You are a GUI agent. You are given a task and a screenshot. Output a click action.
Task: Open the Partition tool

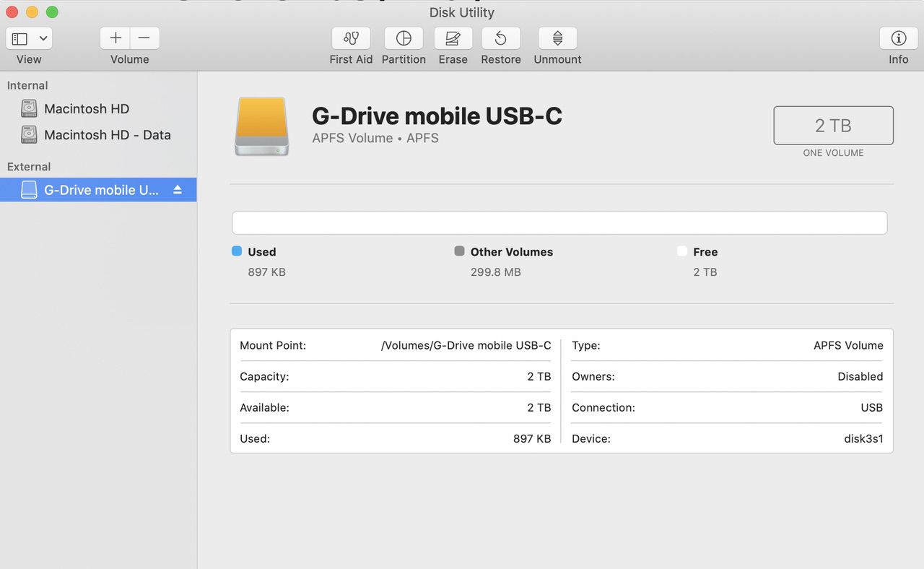[x=404, y=38]
